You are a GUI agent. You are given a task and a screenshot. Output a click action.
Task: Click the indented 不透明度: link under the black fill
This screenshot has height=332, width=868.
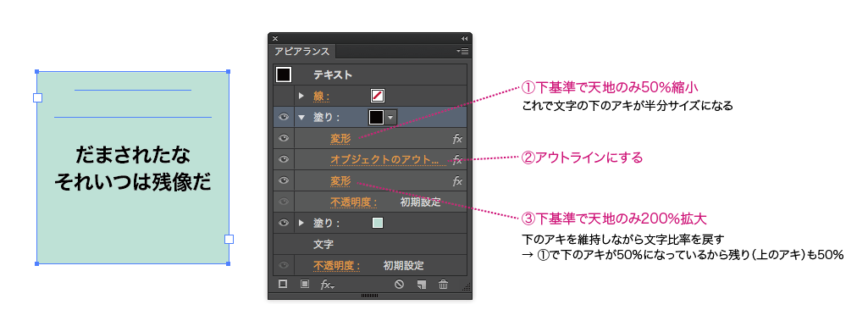click(354, 202)
